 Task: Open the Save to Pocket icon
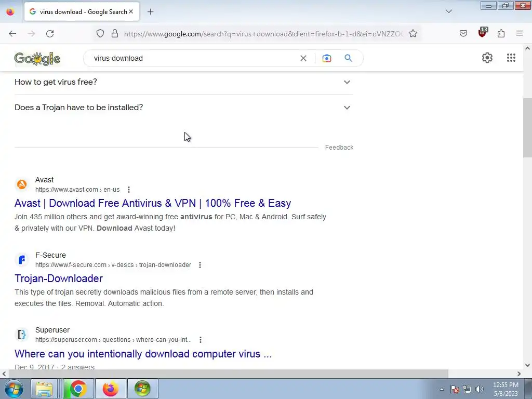pyautogui.click(x=463, y=33)
